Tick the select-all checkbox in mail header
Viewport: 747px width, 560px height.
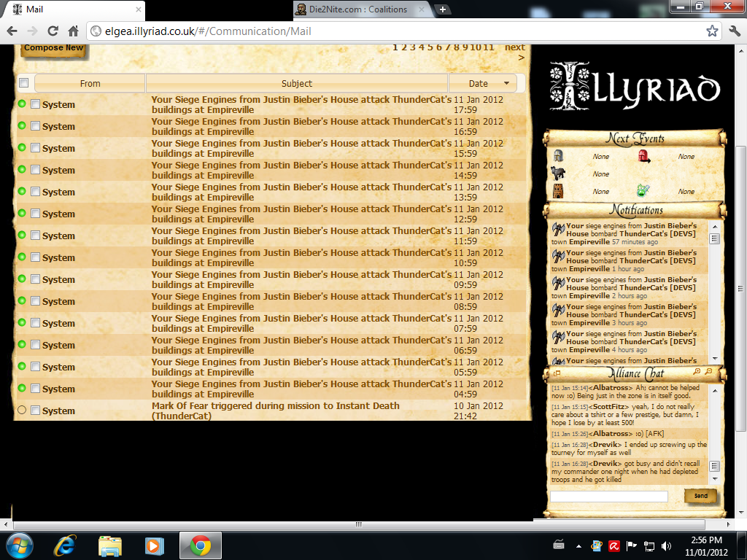[x=23, y=83]
